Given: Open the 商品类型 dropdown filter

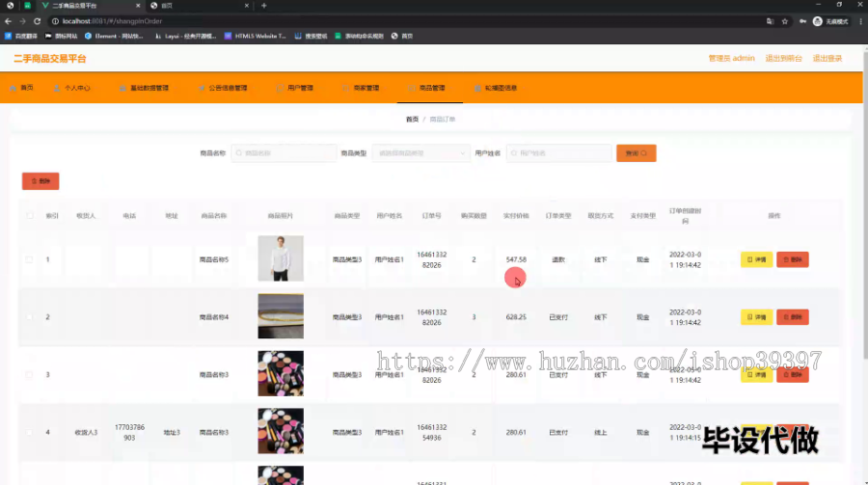Looking at the screenshot, I should click(x=420, y=153).
